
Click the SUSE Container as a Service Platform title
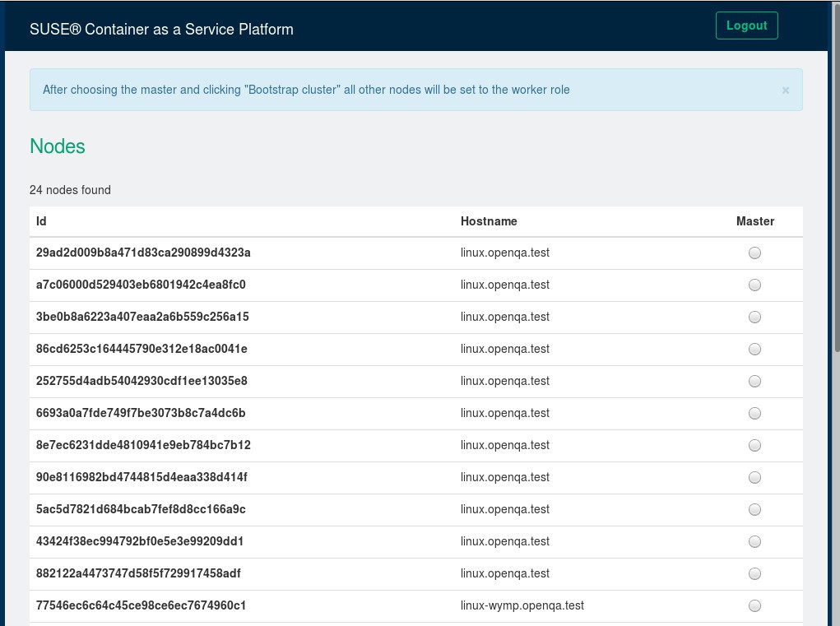coord(161,29)
